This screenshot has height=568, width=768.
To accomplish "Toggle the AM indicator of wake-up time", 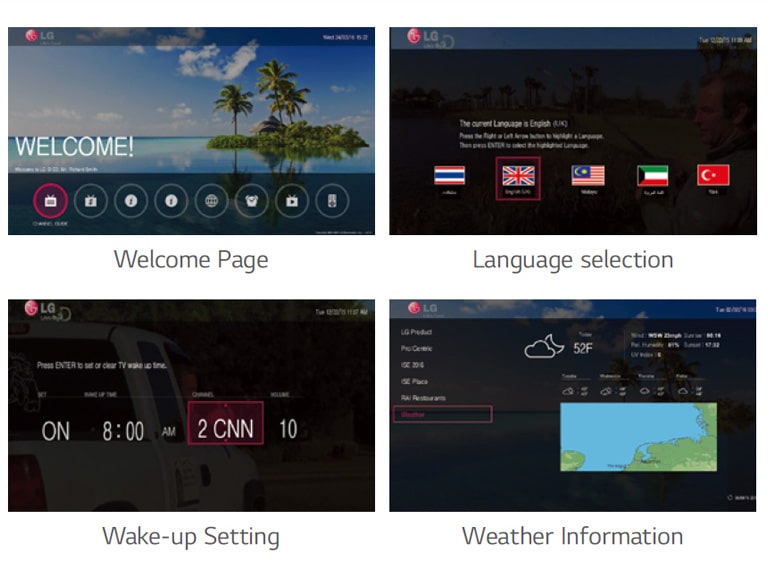I will tap(168, 432).
